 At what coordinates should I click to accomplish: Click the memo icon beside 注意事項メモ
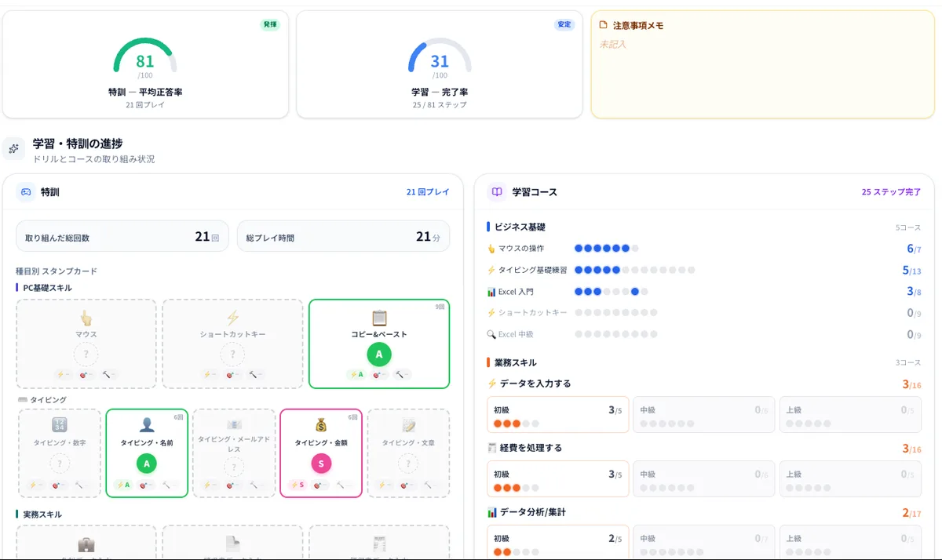tap(604, 25)
